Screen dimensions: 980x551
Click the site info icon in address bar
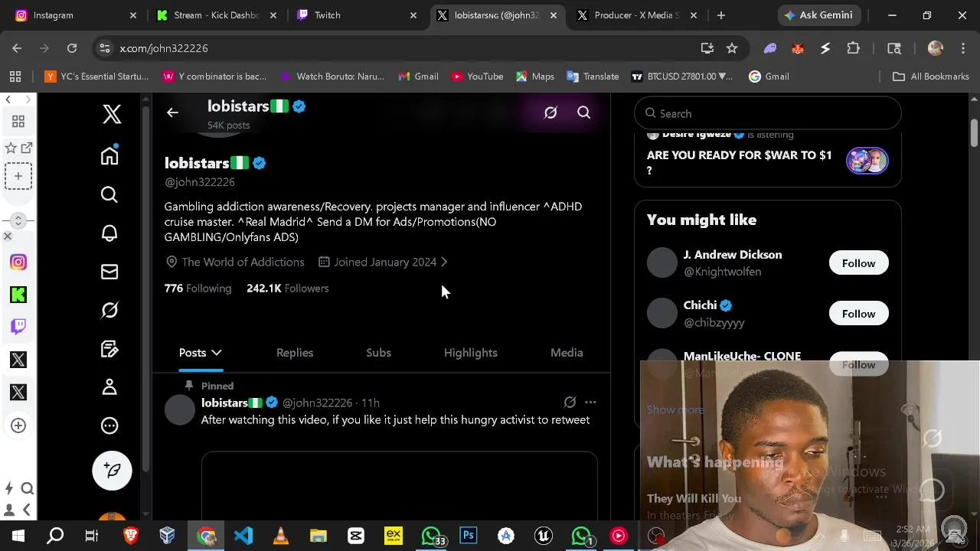tap(105, 48)
